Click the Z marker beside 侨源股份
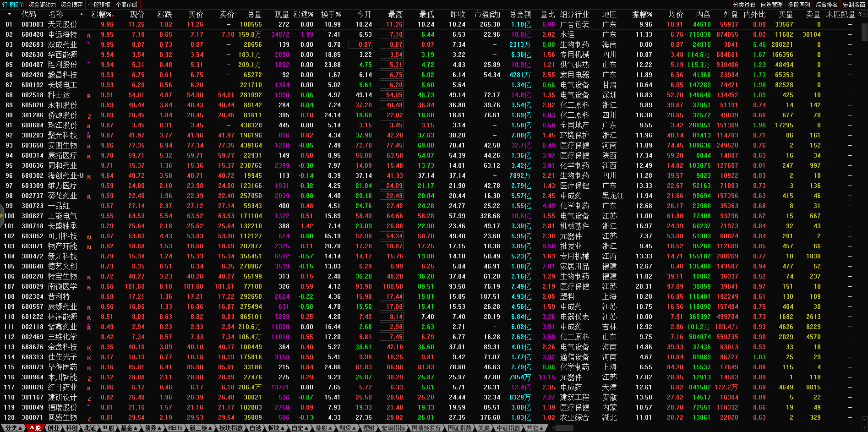 (x=89, y=116)
